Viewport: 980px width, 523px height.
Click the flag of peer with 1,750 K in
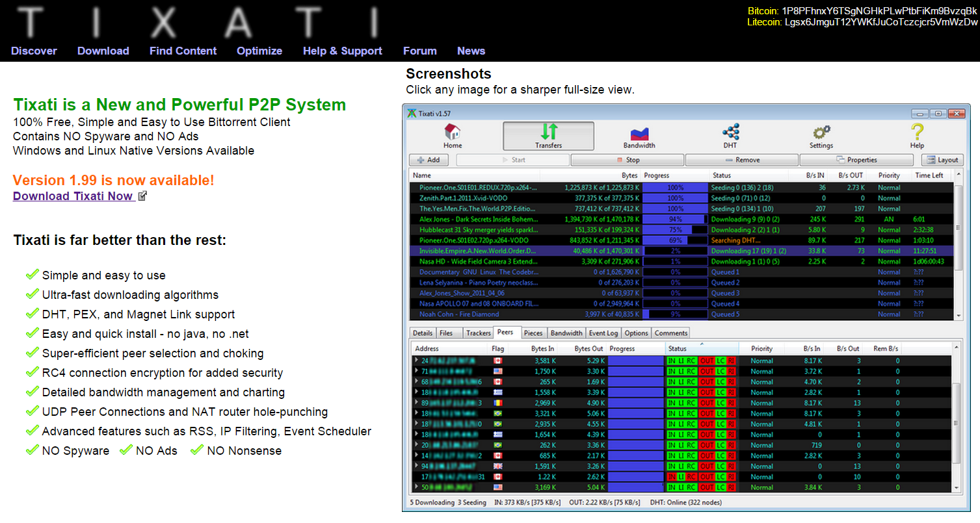(x=498, y=371)
